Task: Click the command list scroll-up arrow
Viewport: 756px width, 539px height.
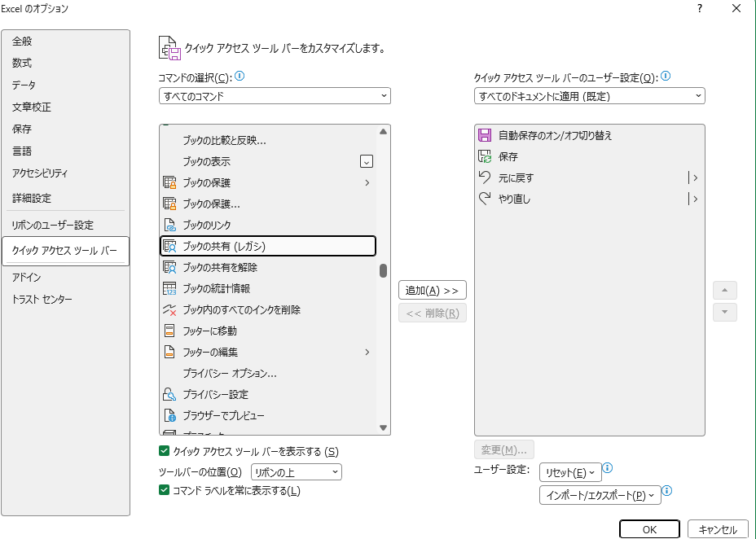Action: [x=384, y=132]
